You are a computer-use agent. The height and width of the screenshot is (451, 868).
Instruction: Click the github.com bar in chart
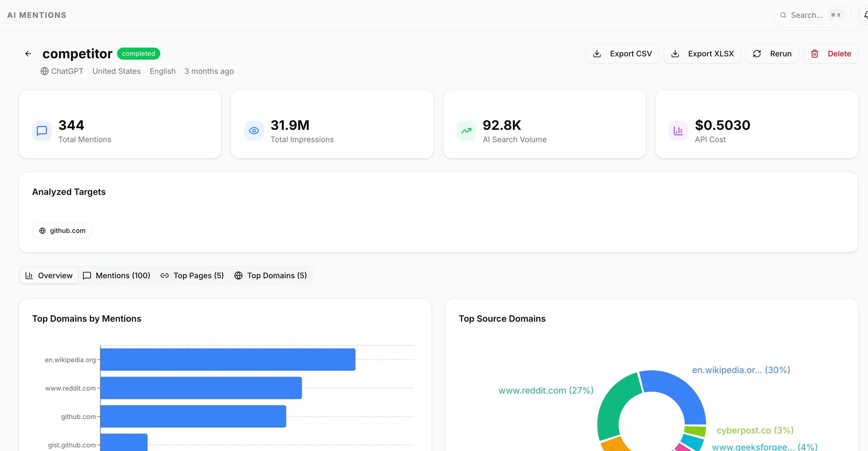193,416
